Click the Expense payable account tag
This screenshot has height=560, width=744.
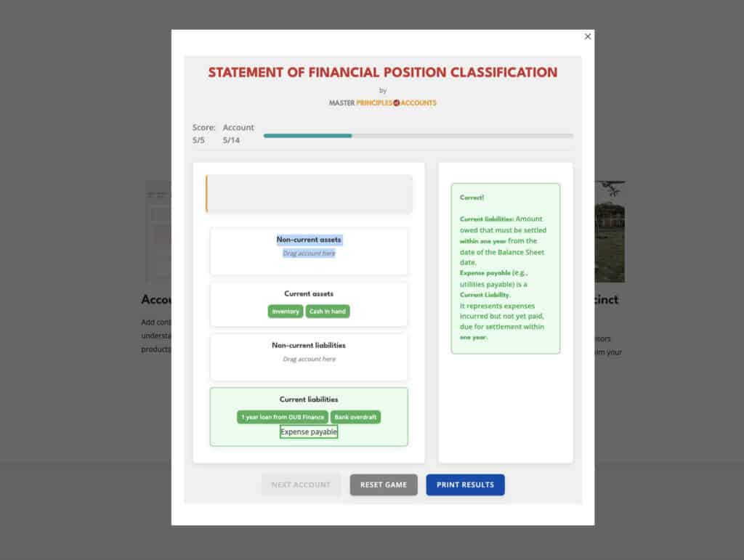(x=309, y=432)
